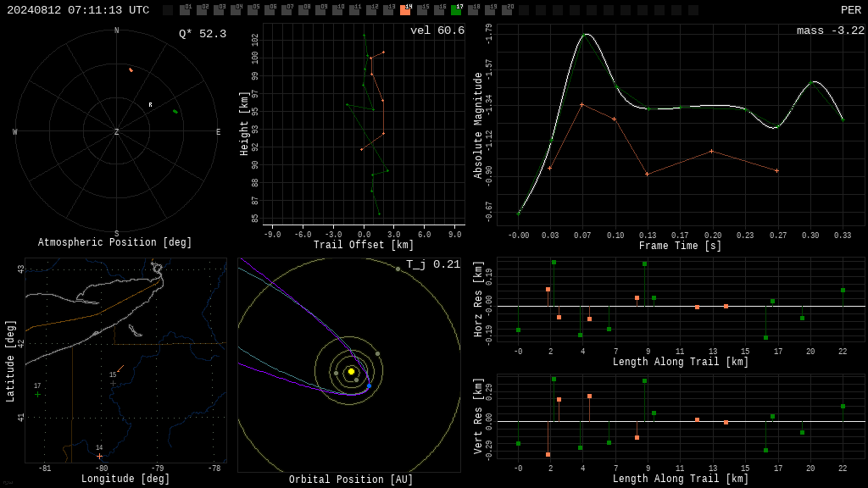This screenshot has width=868, height=488.
Task: Click the gray station 15 cross on map
Action: [x=113, y=383]
